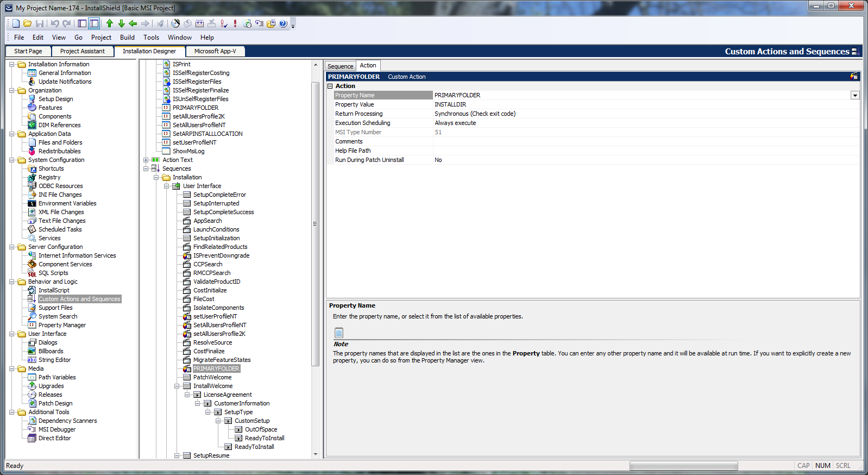Viewport: 868px width, 475px height.
Task: Toggle the first view list pane button
Action: (x=82, y=23)
